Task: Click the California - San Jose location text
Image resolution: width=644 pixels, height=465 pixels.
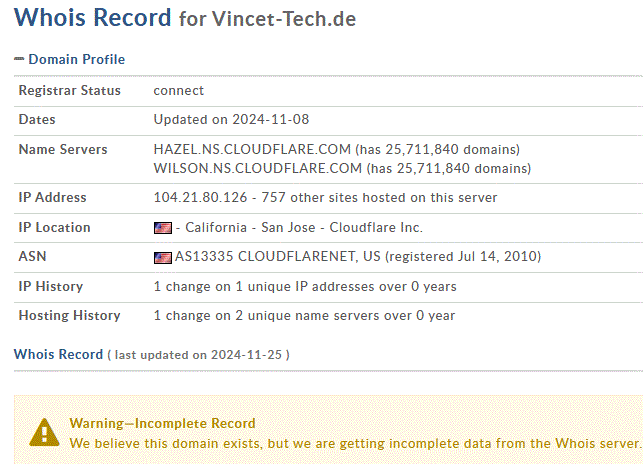Action: click(250, 227)
